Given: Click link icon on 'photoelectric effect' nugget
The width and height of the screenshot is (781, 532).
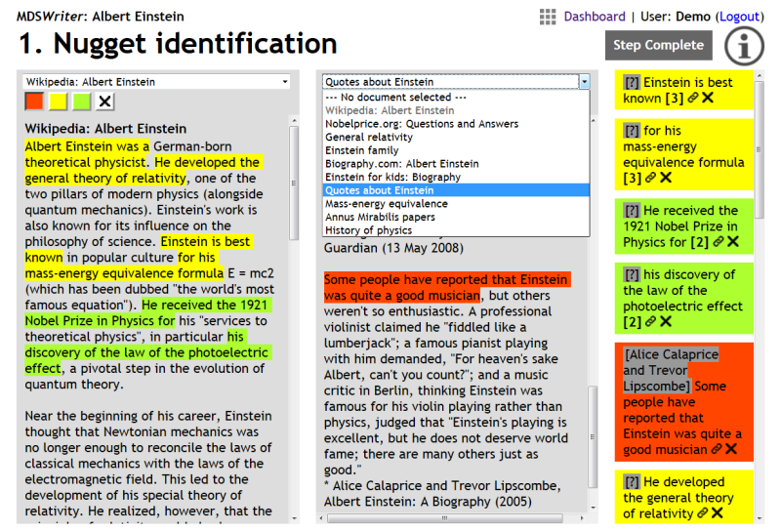Looking at the screenshot, I should 651,321.
